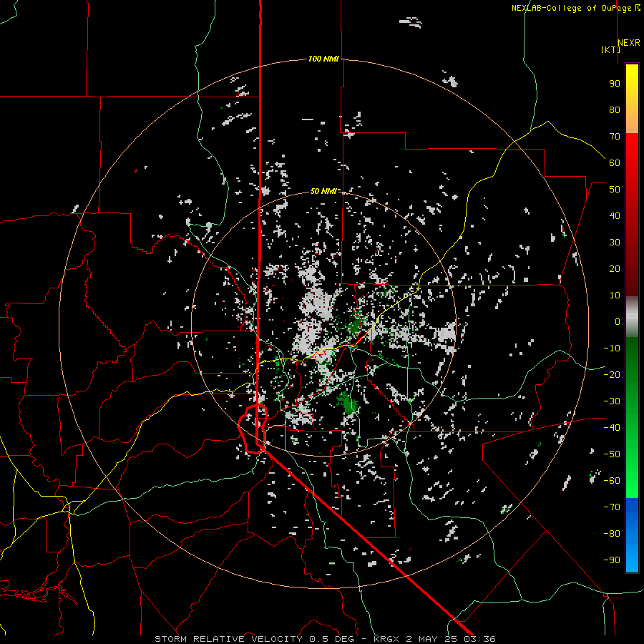Click the -90 knot label on the color scale
The height and width of the screenshot is (644, 644).
pyautogui.click(x=612, y=560)
